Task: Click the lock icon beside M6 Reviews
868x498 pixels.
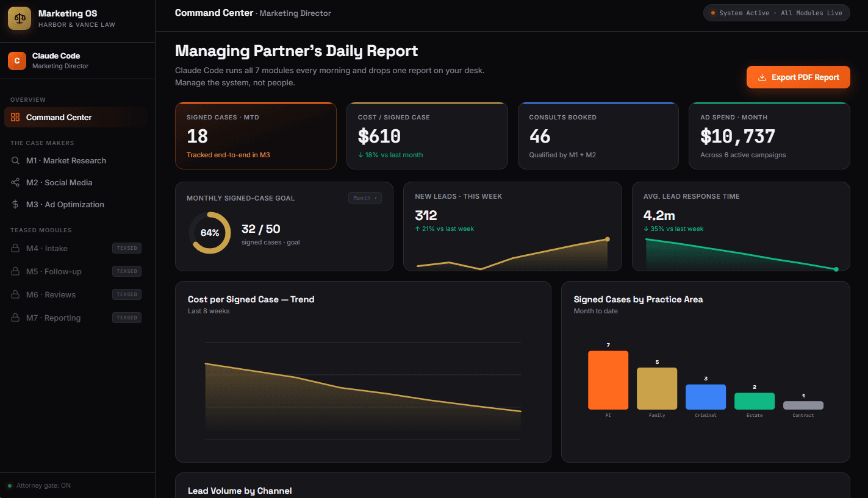Action: pos(15,295)
